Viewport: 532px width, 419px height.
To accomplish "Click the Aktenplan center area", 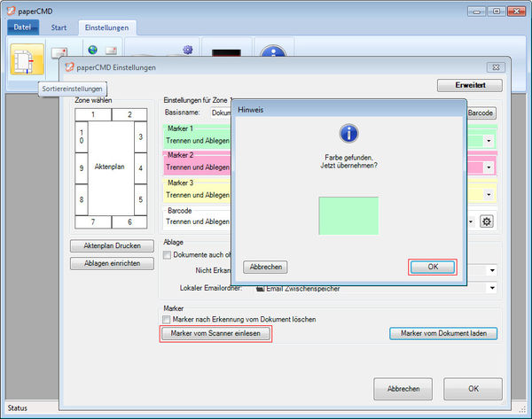I will click(111, 168).
